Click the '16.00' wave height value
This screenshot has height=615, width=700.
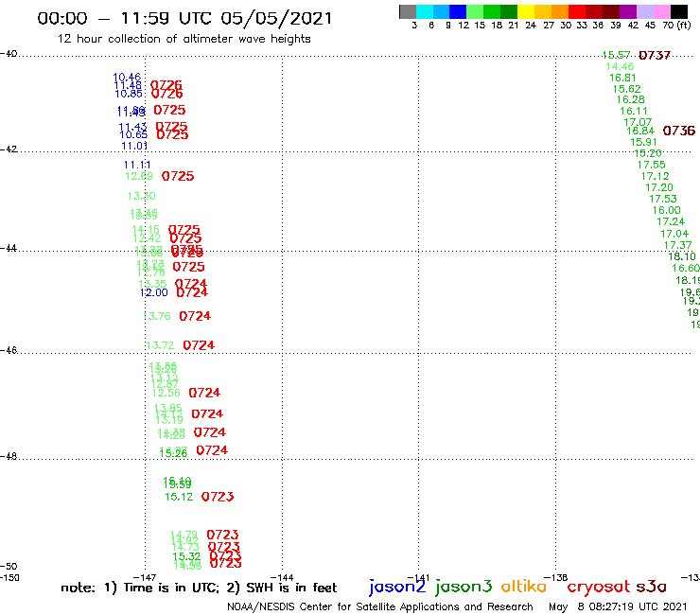click(667, 210)
